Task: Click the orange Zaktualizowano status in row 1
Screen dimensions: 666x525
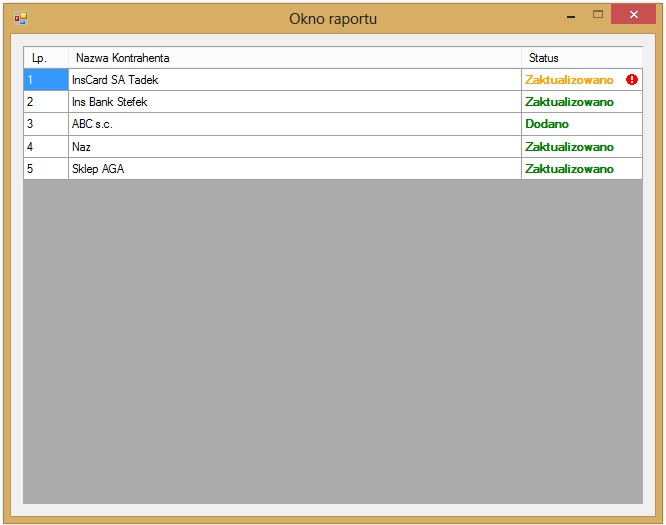Action: coord(569,80)
